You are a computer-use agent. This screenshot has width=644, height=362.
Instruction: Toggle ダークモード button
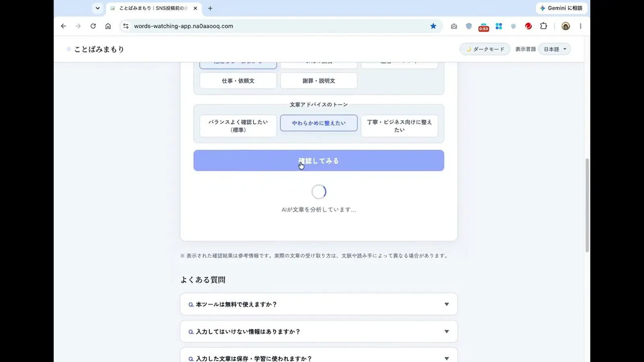coord(485,49)
